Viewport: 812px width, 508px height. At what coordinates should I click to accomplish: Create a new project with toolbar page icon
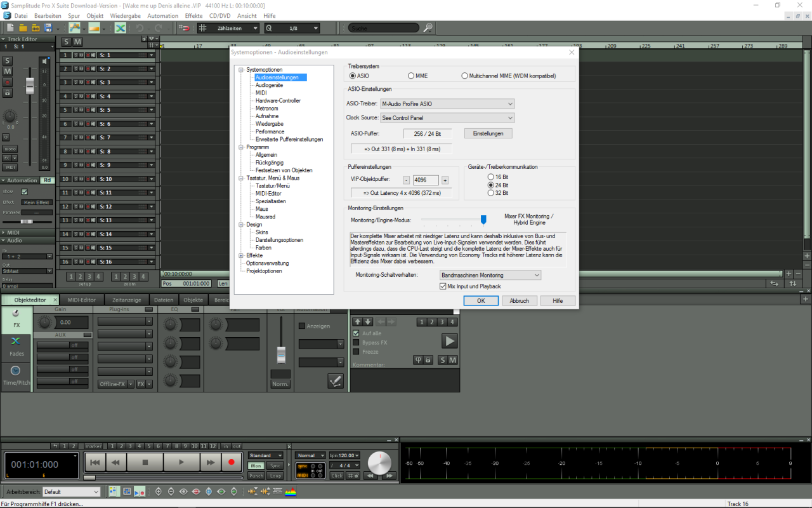click(x=10, y=28)
